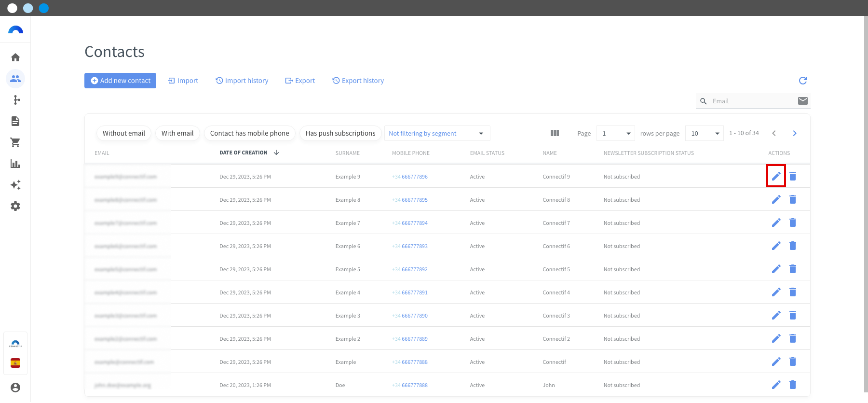Open the Contacts people icon in sidebar

15,79
